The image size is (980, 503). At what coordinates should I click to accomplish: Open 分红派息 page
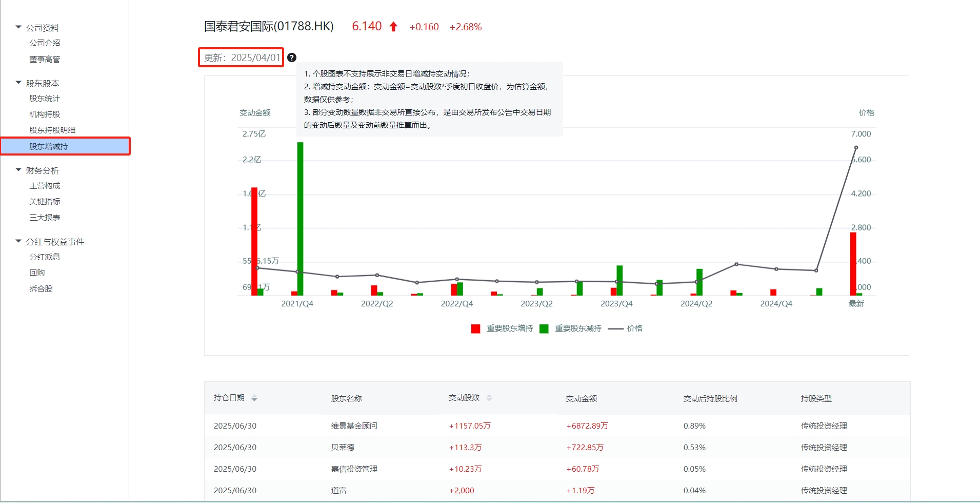click(45, 257)
